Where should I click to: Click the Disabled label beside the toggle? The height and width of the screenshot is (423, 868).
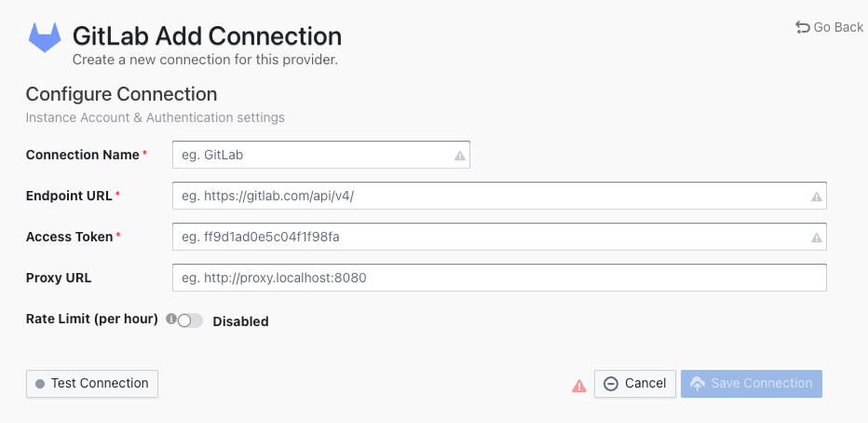click(x=240, y=321)
